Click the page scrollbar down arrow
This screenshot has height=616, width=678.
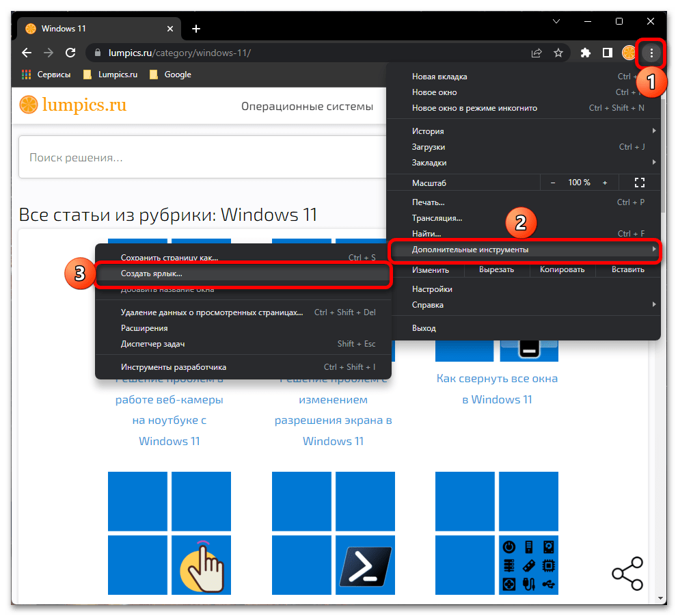click(x=660, y=599)
